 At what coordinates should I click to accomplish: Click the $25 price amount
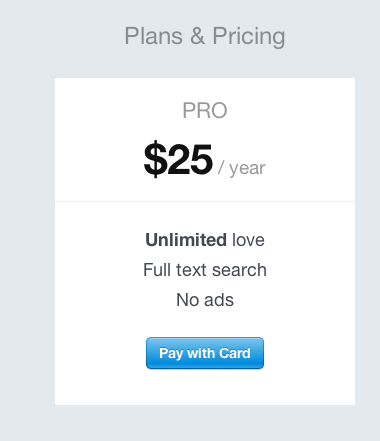point(178,159)
